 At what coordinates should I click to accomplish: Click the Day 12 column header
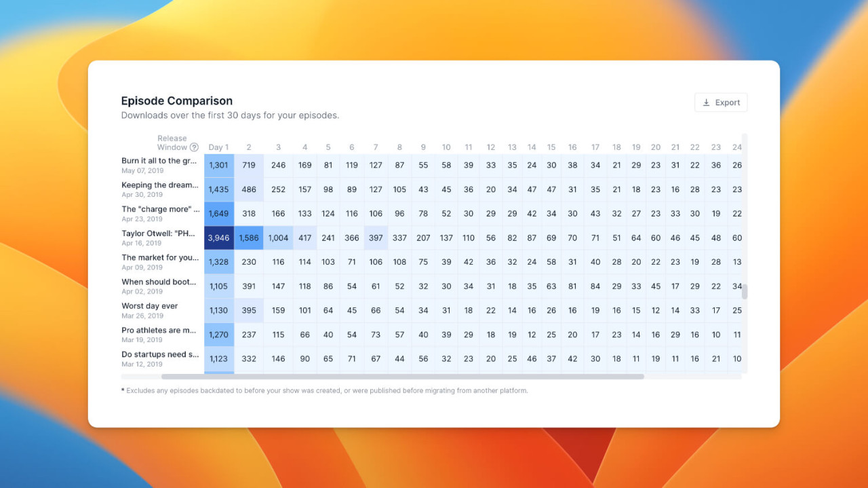[x=490, y=147]
